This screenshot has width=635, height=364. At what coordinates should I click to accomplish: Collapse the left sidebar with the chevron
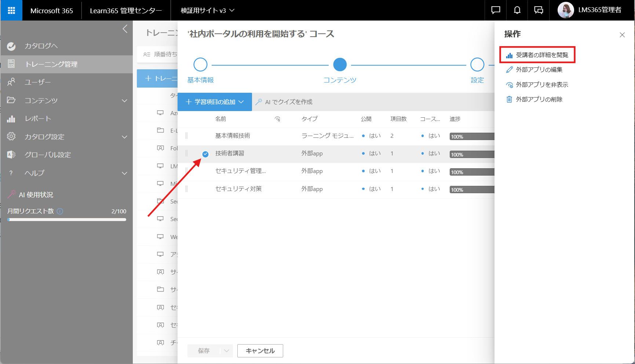tap(125, 29)
